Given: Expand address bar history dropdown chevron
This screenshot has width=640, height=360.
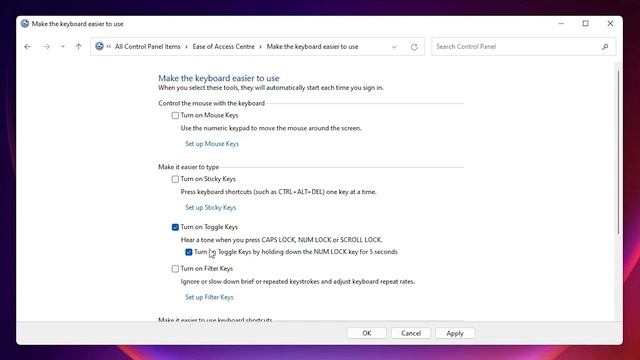Looking at the screenshot, I should 394,47.
